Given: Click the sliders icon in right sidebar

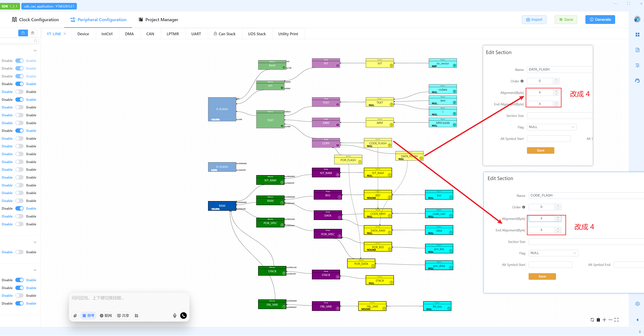Looking at the screenshot, I should click(x=637, y=65).
